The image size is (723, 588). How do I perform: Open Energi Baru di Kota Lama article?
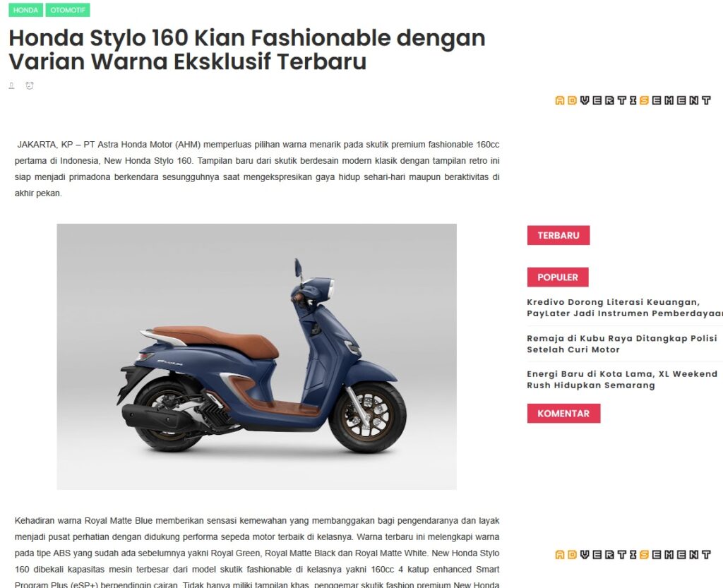tap(622, 380)
